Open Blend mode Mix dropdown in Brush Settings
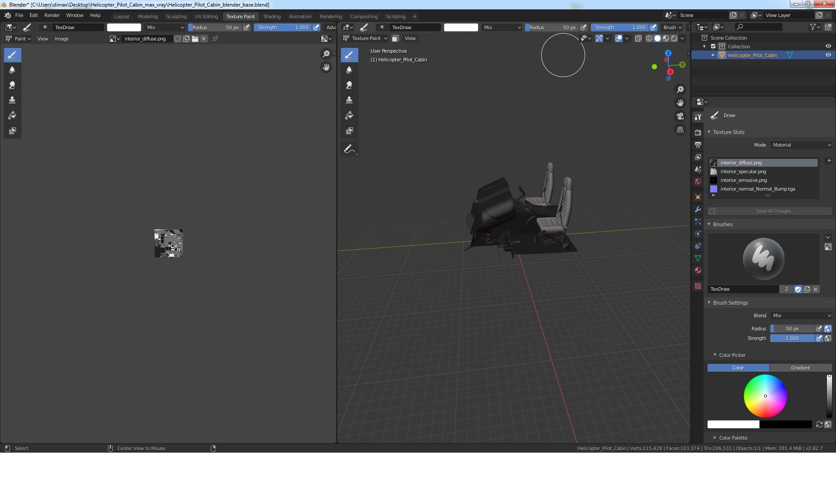This screenshot has width=836, height=504. click(801, 316)
